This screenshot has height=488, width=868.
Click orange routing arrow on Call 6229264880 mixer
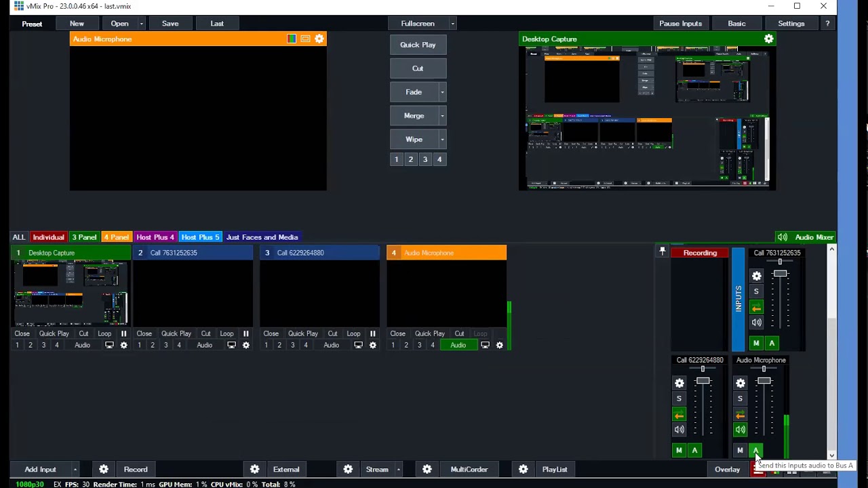[x=679, y=415]
